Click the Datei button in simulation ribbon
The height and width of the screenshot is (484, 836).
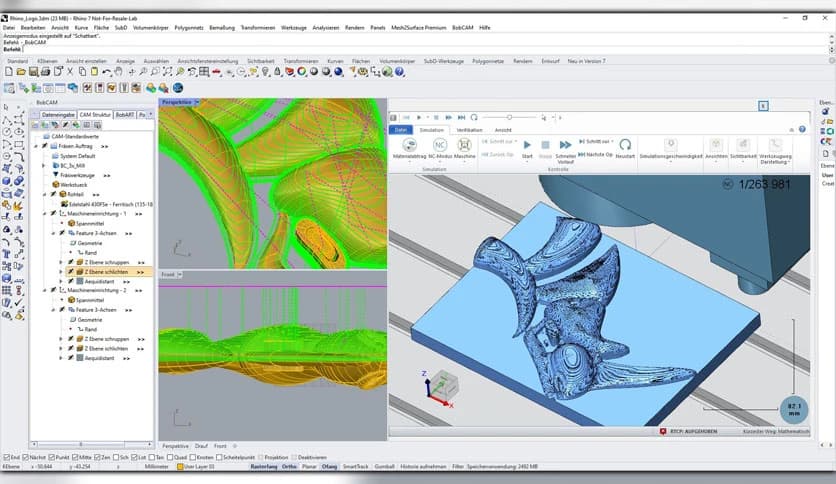(401, 130)
